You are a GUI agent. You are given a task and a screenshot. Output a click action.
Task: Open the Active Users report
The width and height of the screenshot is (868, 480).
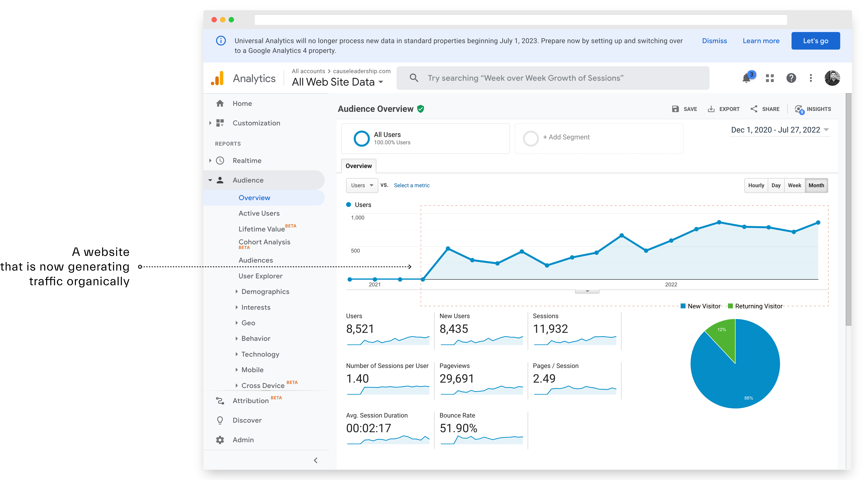[259, 213]
